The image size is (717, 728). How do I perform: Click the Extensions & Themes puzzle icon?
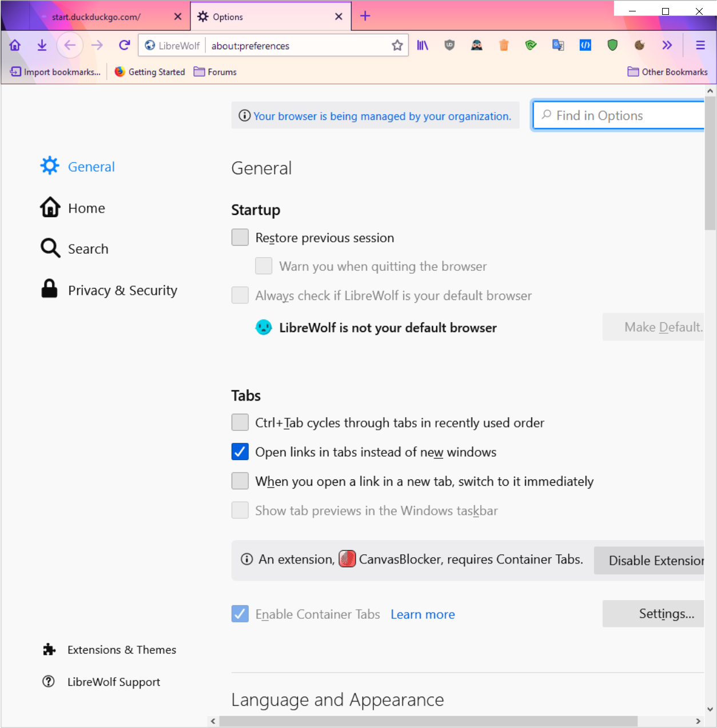point(49,650)
